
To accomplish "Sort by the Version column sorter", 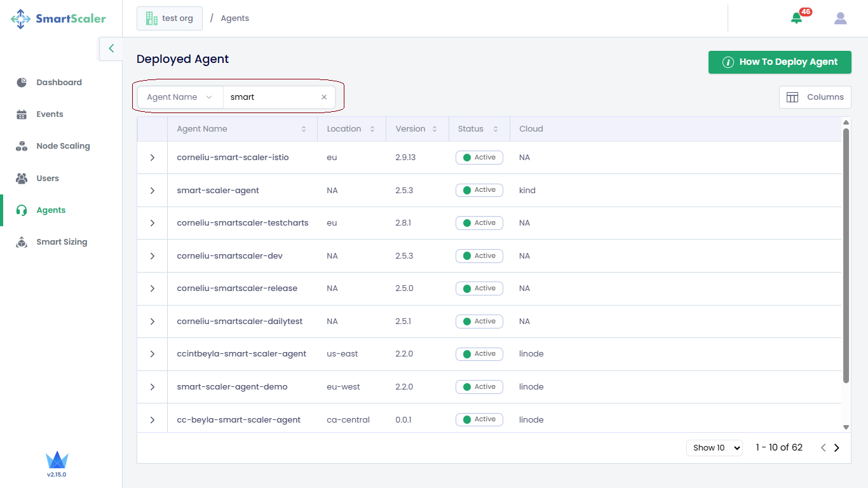I will click(435, 129).
